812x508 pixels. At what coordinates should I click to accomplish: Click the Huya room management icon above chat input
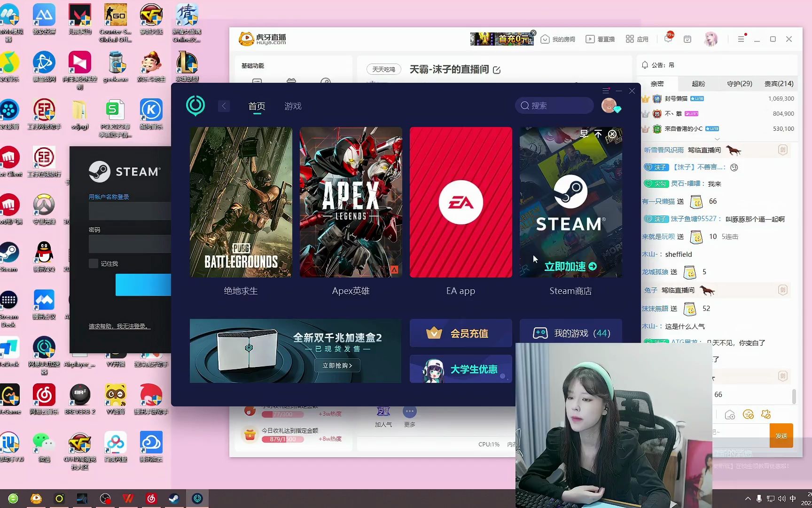pos(730,414)
